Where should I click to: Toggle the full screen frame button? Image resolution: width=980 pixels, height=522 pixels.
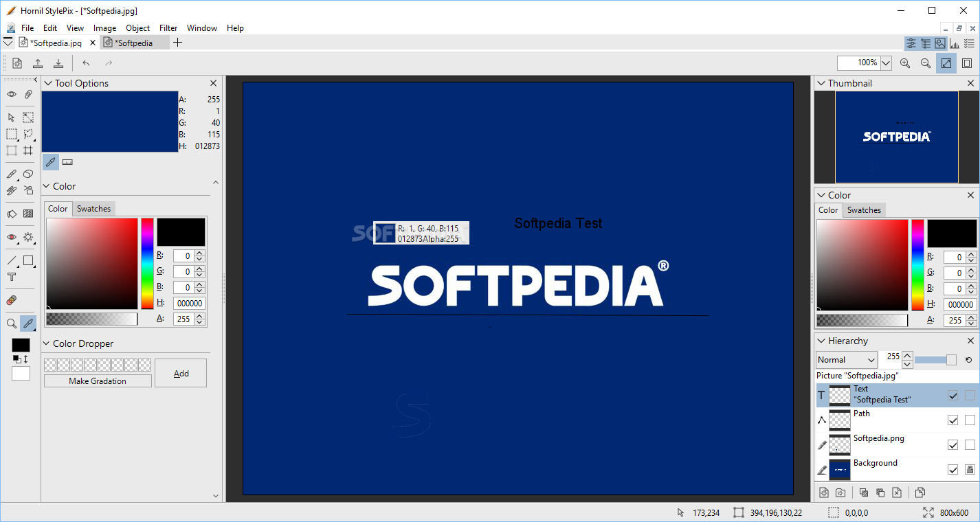[967, 63]
